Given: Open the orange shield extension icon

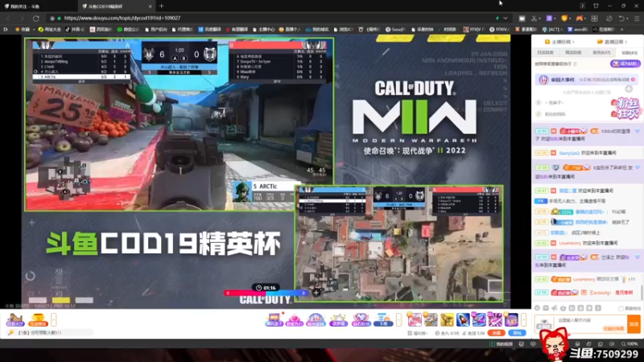Looking at the screenshot, I should (564, 19).
